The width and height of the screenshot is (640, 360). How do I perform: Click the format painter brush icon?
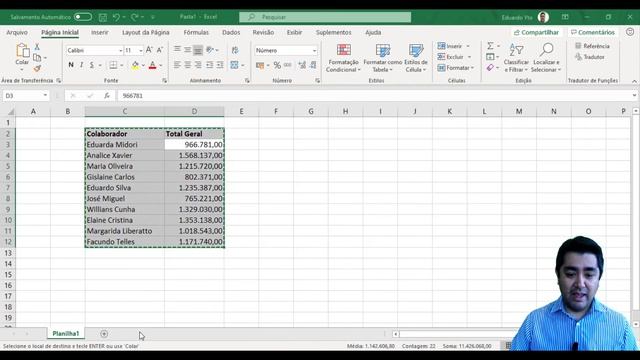[37, 68]
